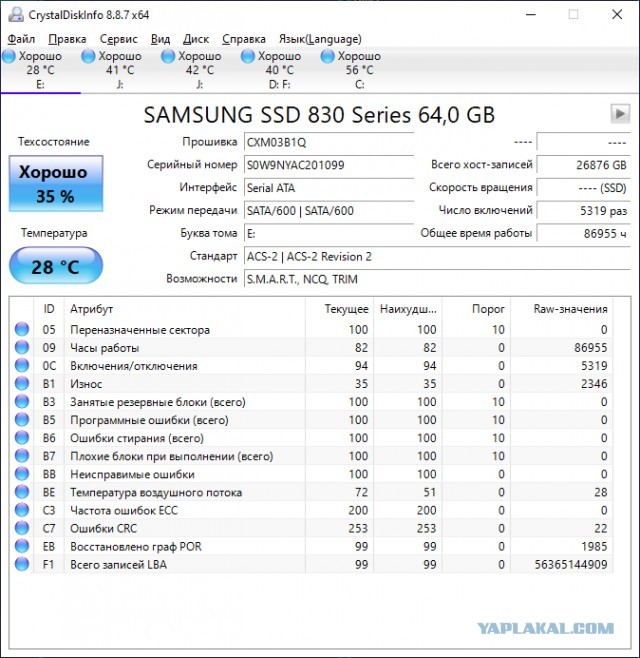
Task: Open the Сервис menu
Action: pos(118,39)
